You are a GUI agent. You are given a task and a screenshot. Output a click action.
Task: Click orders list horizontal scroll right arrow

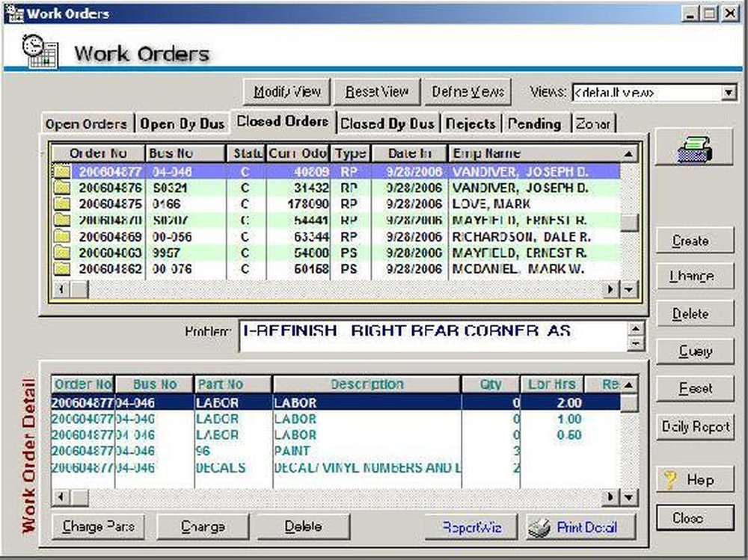pyautogui.click(x=610, y=289)
